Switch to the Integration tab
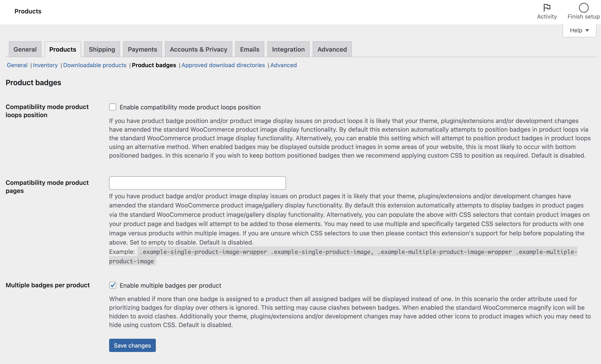 point(288,49)
